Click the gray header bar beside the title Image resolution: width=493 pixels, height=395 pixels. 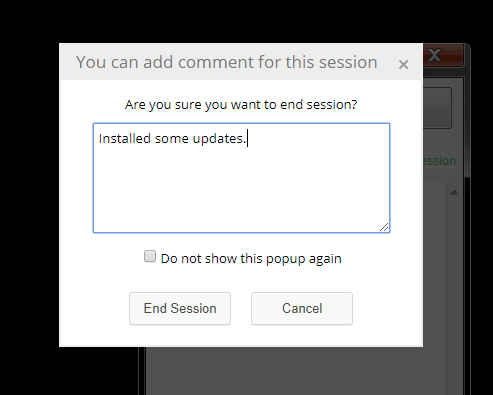[388, 62]
